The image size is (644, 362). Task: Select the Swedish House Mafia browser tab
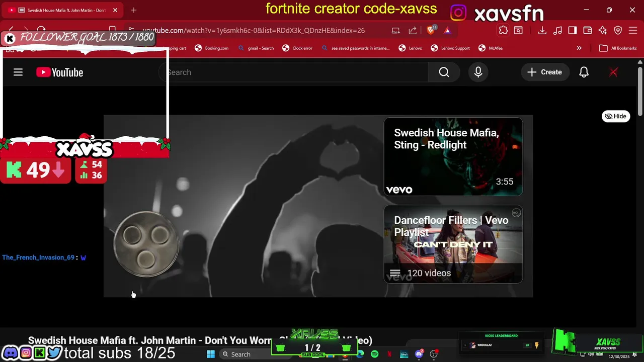coord(61,10)
